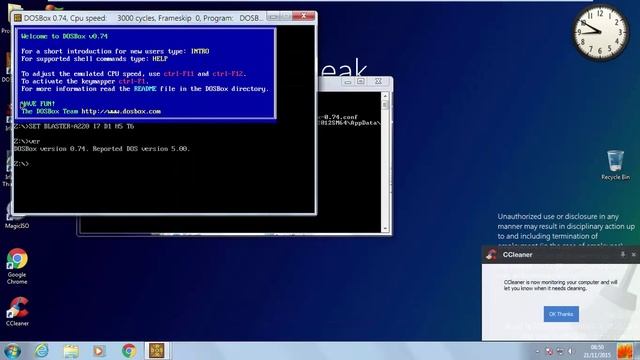This screenshot has width=640, height=360.
Task: Open the CCleaner desktop shortcut
Action: [17, 311]
